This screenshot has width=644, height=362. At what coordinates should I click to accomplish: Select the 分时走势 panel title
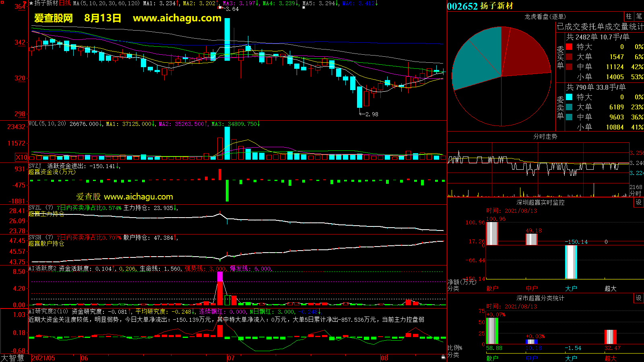point(545,137)
